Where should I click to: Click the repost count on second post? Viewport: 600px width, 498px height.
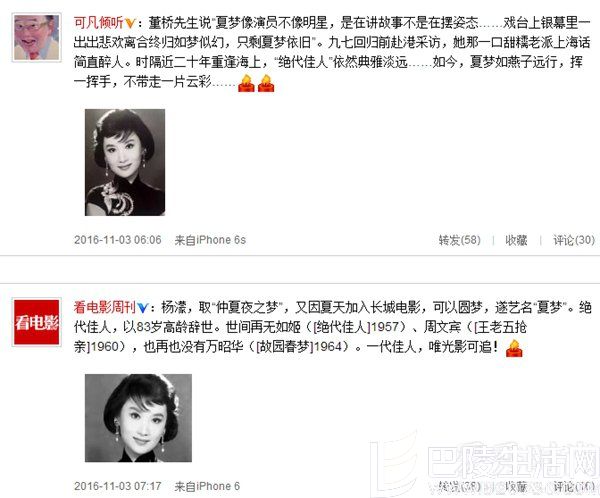[459, 486]
